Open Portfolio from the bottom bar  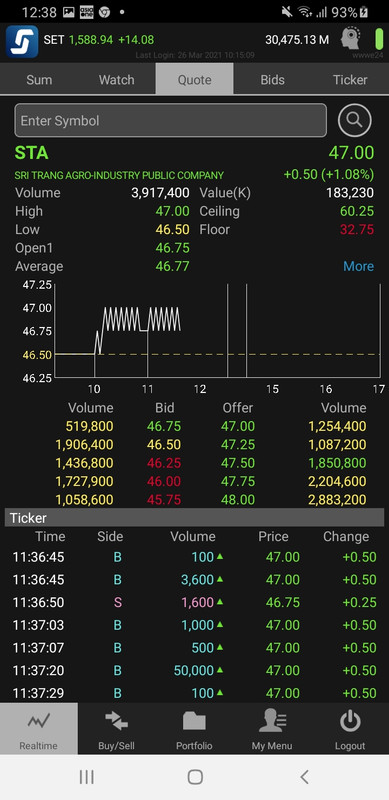pyautogui.click(x=194, y=729)
